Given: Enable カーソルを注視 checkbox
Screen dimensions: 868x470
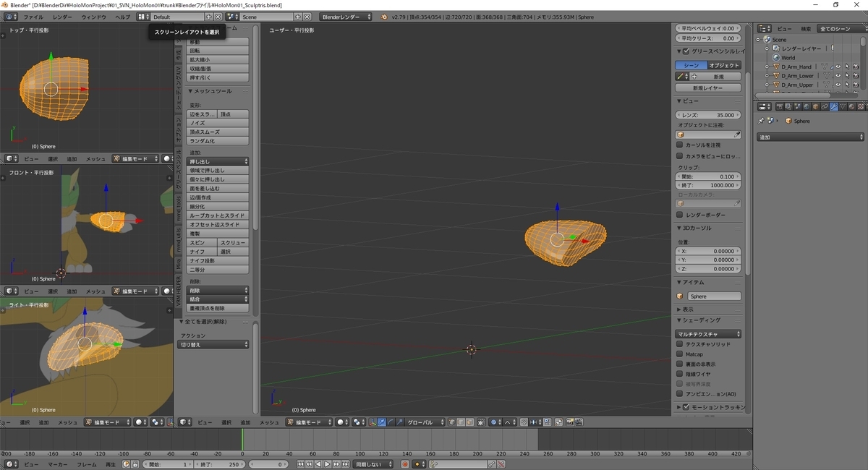Looking at the screenshot, I should coord(679,145).
